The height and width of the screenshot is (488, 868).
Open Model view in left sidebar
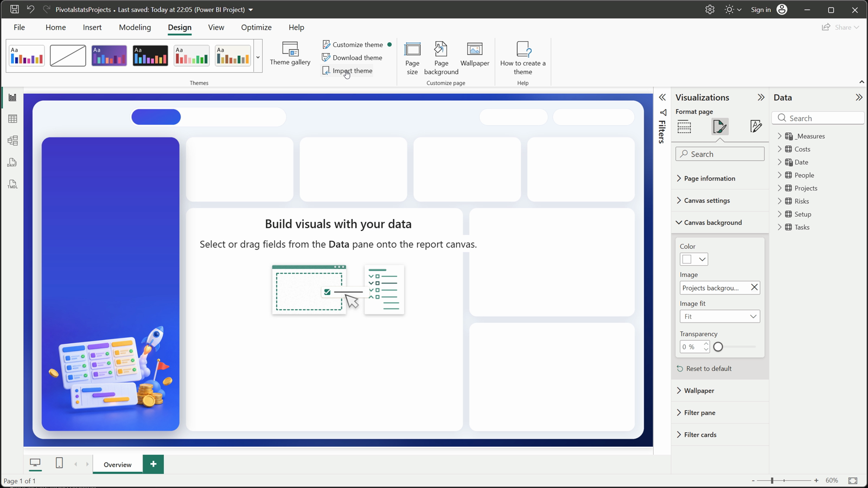click(12, 140)
